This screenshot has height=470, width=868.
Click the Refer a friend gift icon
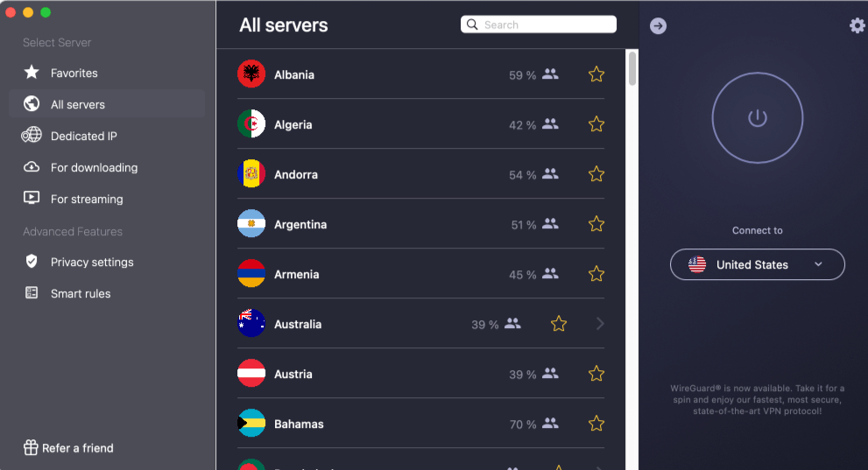click(x=31, y=447)
